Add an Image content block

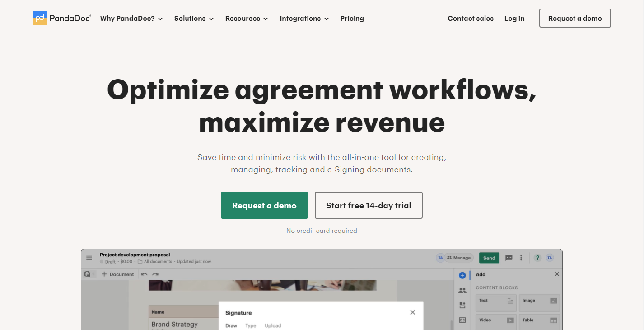pyautogui.click(x=540, y=303)
